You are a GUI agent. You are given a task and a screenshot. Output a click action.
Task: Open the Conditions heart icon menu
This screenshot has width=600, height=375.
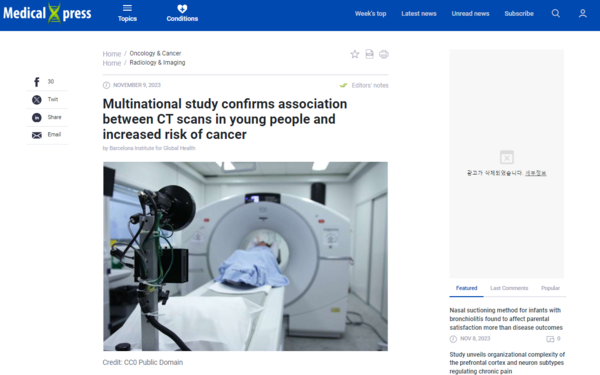point(182,13)
